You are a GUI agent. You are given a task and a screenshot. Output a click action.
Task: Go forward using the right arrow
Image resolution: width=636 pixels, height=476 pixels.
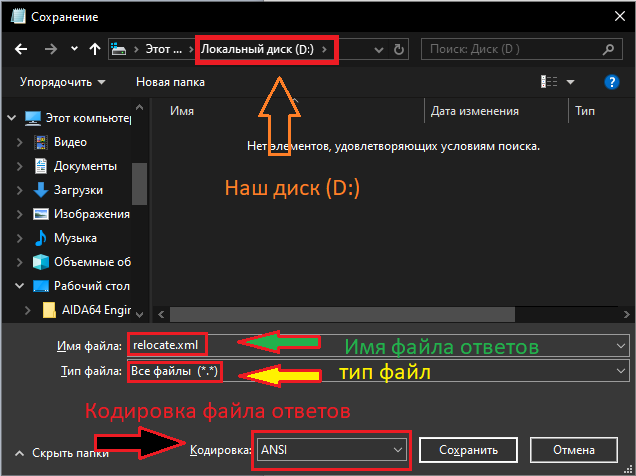[x=51, y=49]
